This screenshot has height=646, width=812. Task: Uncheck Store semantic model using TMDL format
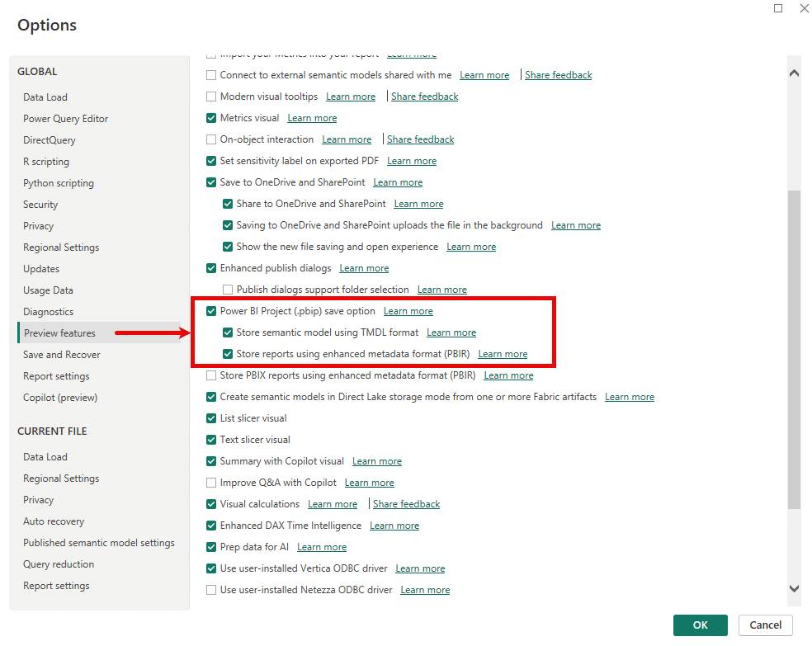(228, 332)
